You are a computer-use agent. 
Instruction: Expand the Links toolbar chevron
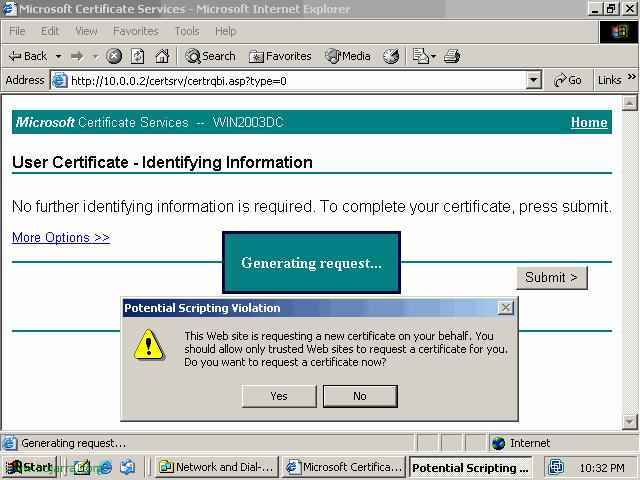(631, 77)
